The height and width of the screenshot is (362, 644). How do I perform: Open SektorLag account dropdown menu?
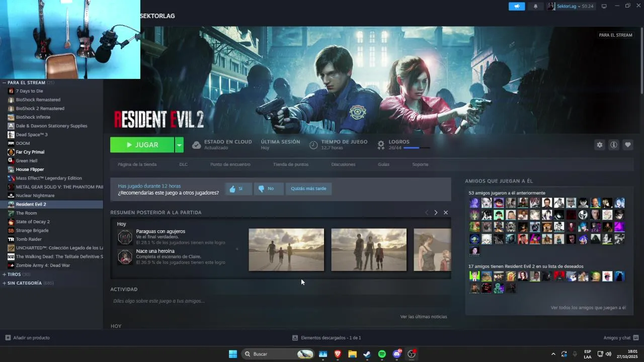(571, 6)
